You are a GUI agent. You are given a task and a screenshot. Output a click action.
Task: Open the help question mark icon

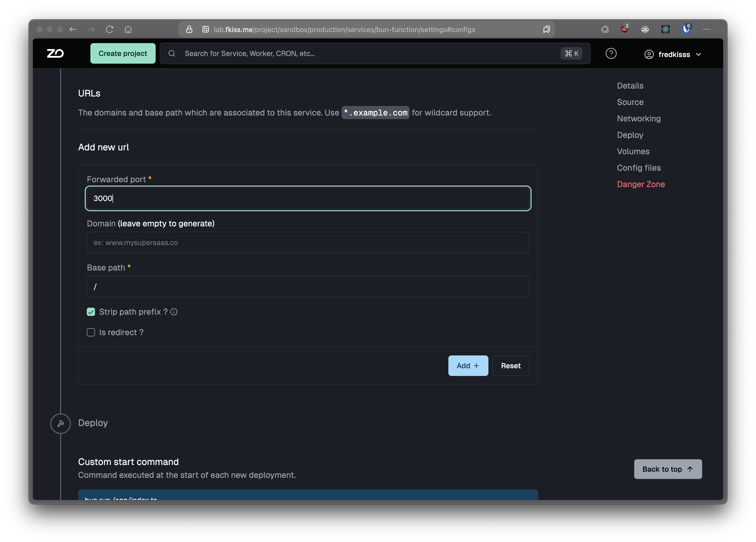coord(611,53)
